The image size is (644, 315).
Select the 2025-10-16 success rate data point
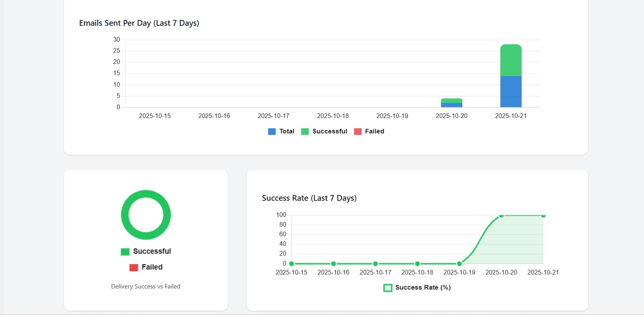pyautogui.click(x=334, y=264)
